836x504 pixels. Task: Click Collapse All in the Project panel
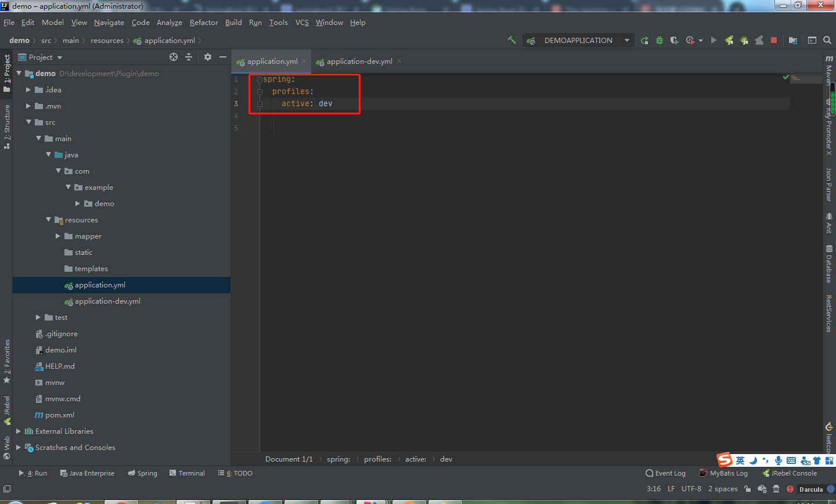(189, 57)
